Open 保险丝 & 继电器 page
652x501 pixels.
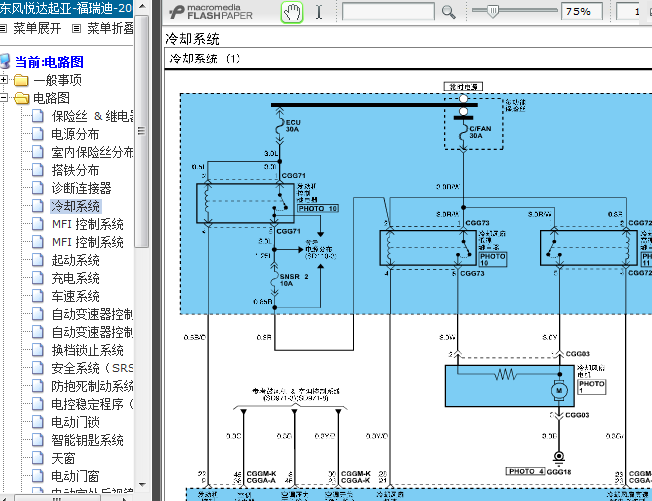92,116
